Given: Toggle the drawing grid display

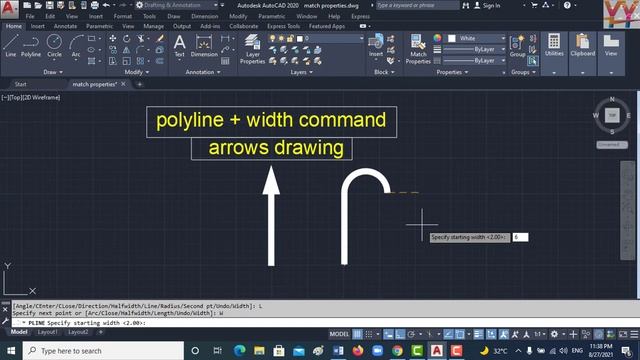Looking at the screenshot, I should pyautogui.click(x=357, y=334).
